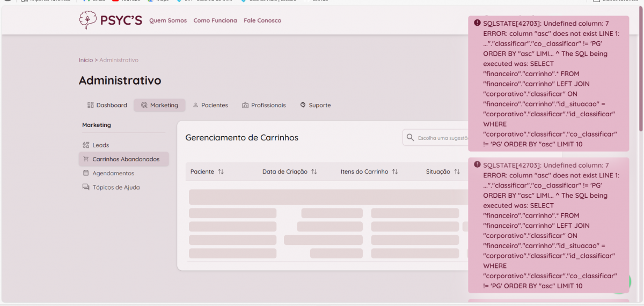Open Leads in the Marketing sidebar
The image size is (644, 306).
[100, 145]
